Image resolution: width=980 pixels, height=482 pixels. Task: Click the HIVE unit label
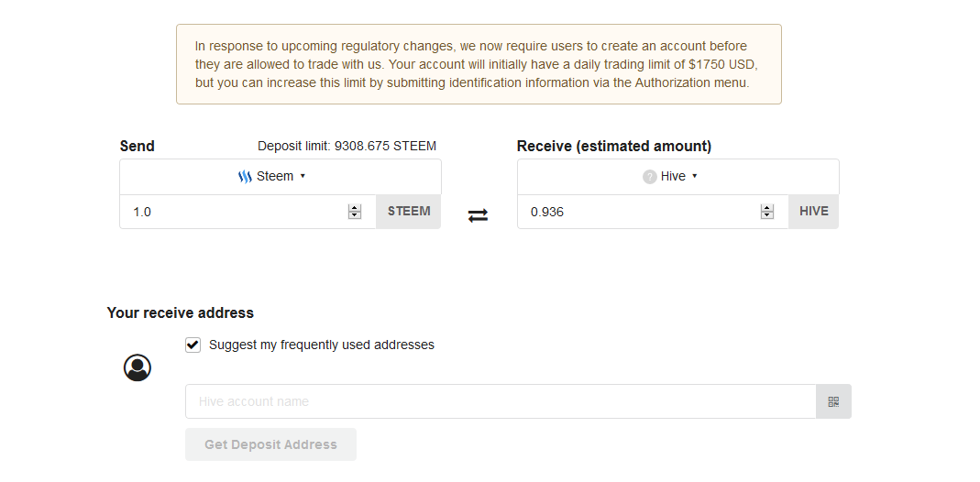click(814, 212)
